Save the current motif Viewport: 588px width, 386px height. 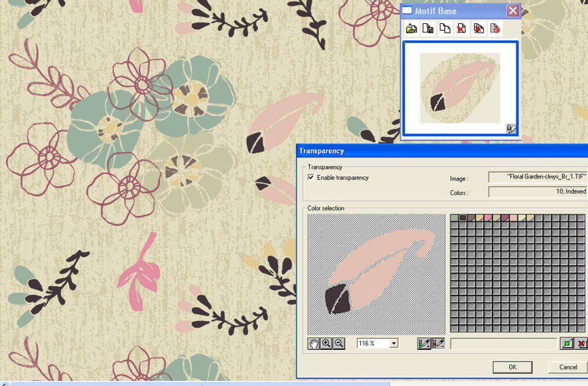coord(429,28)
